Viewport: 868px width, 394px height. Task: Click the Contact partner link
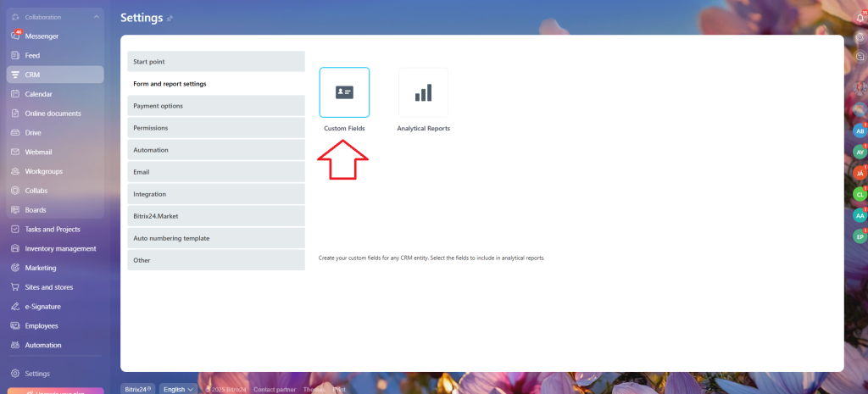pos(274,389)
